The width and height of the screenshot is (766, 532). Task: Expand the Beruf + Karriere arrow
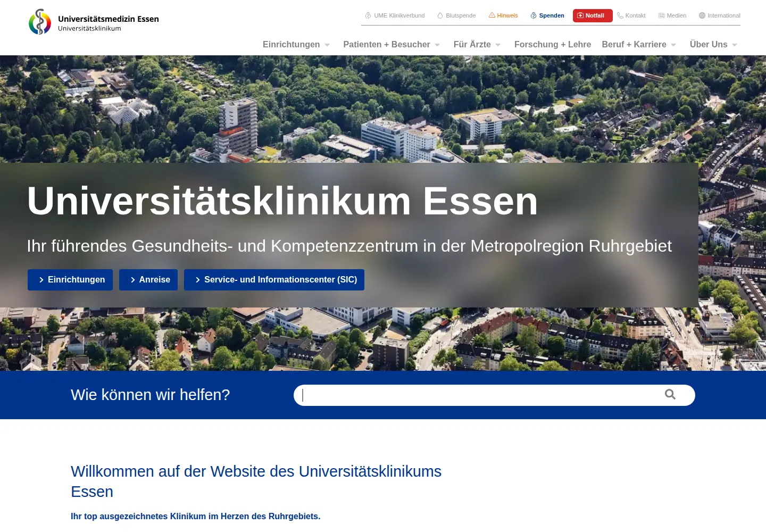(x=673, y=45)
